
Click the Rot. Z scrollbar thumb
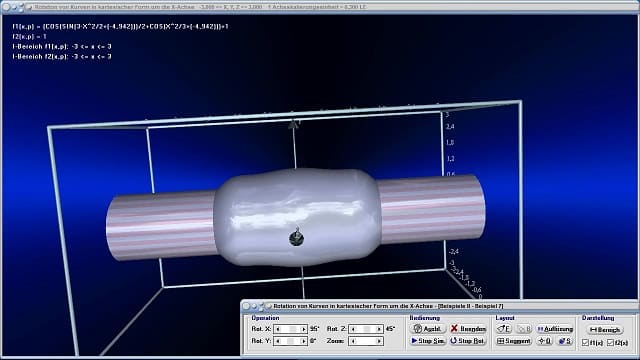pyautogui.click(x=367, y=329)
